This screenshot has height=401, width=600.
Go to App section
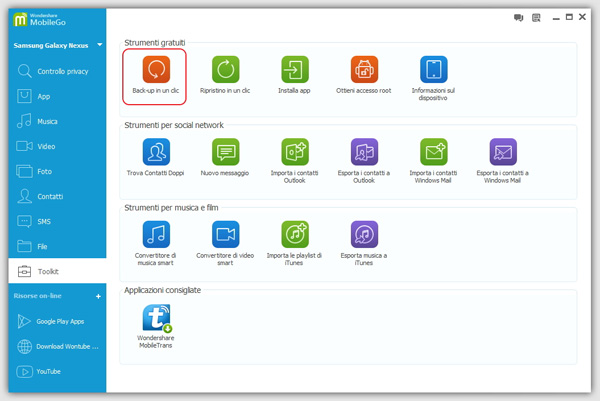57,96
